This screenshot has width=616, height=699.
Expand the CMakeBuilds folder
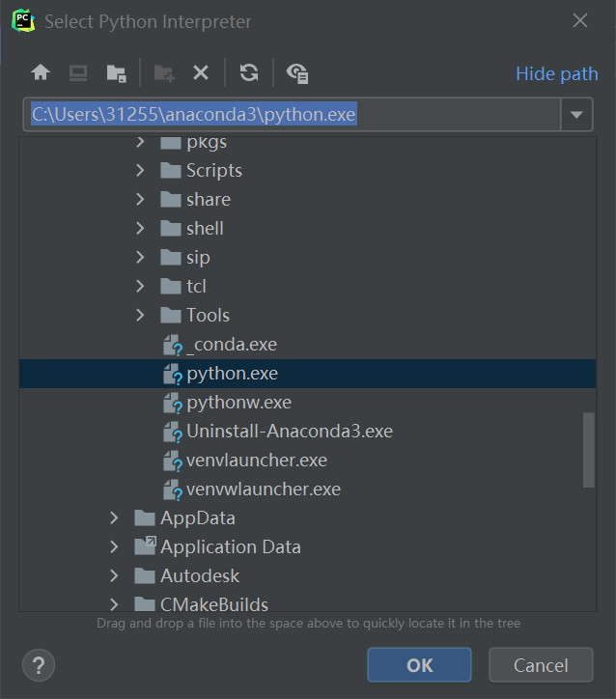click(114, 604)
